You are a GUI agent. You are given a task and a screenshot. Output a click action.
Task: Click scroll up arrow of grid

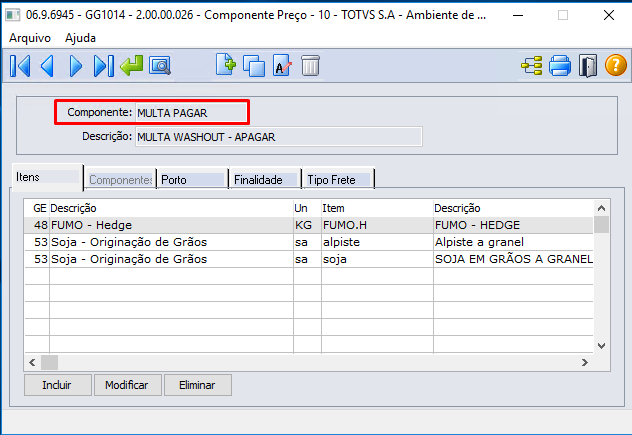[x=601, y=208]
